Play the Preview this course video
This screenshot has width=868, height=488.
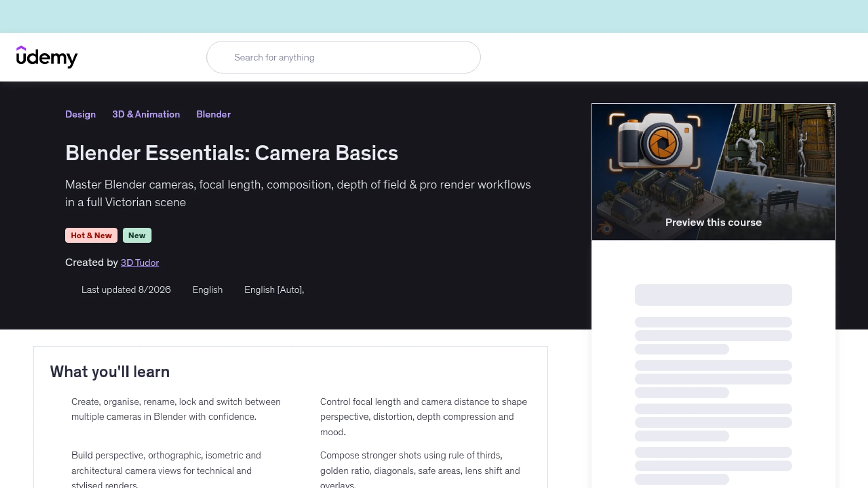tap(713, 172)
